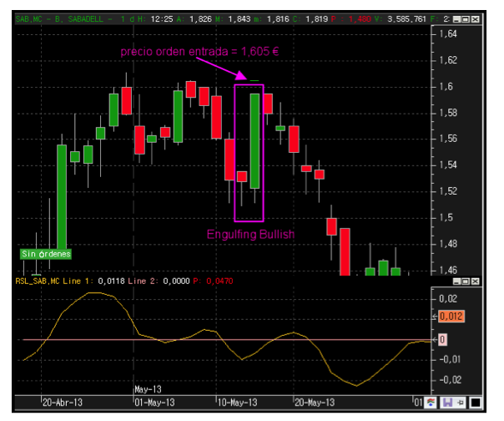Click the 1,64 price axis label
The image size is (504, 421).
point(448,33)
